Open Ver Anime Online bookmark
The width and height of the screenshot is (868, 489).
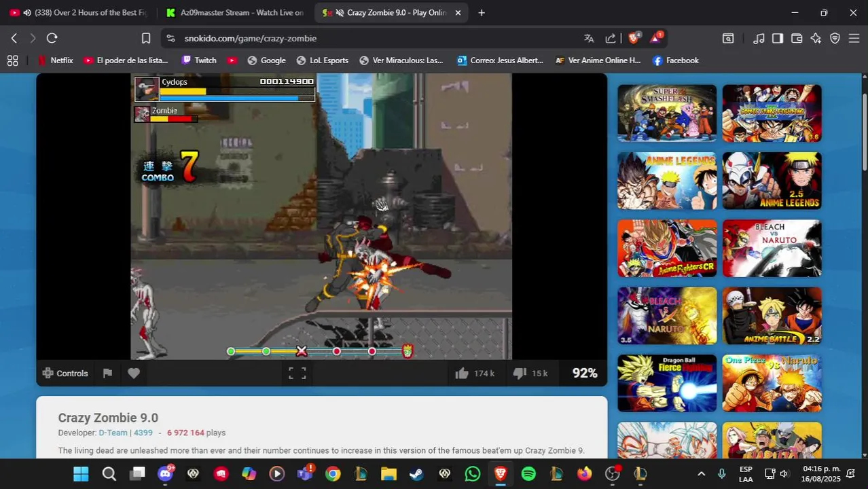click(x=598, y=60)
